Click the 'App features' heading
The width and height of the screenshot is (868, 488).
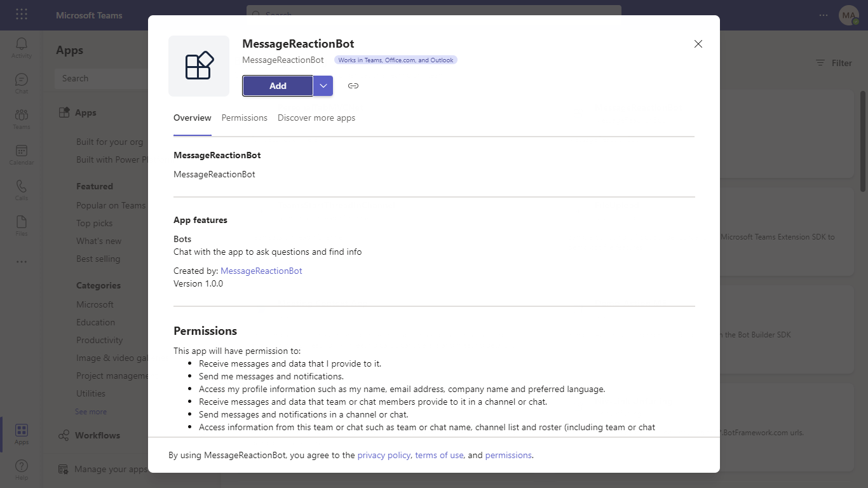point(200,220)
